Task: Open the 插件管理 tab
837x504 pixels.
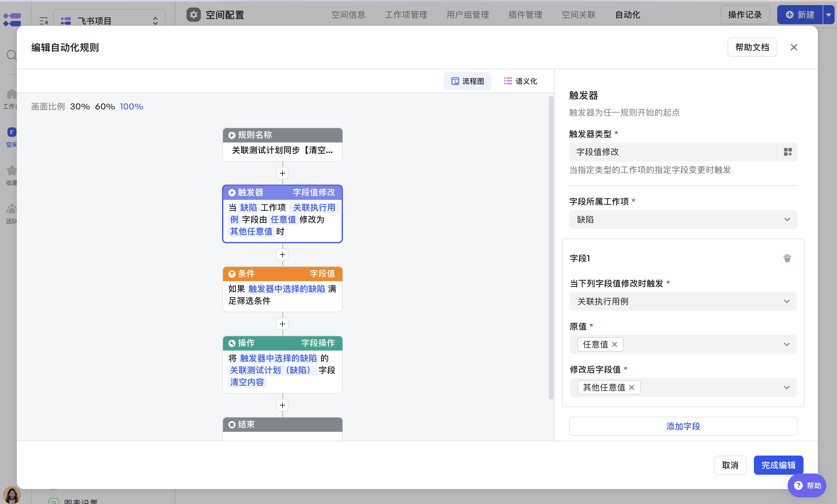Action: click(525, 15)
